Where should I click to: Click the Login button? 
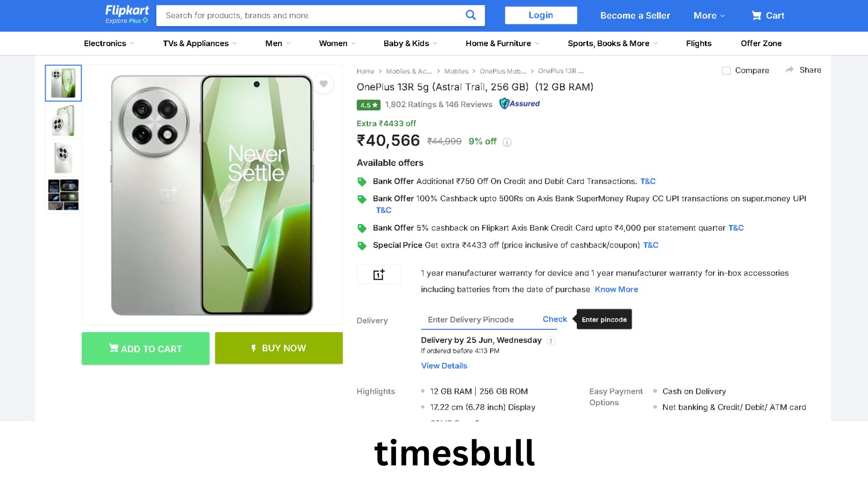click(541, 15)
